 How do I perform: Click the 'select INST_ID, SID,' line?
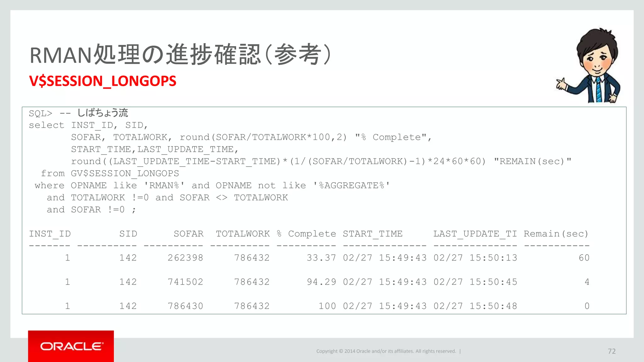pyautogui.click(x=88, y=125)
